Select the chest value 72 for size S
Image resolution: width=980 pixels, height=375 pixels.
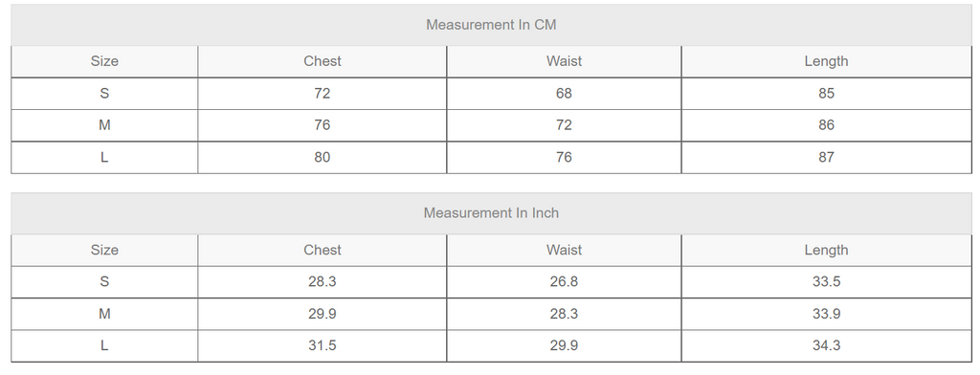point(322,94)
